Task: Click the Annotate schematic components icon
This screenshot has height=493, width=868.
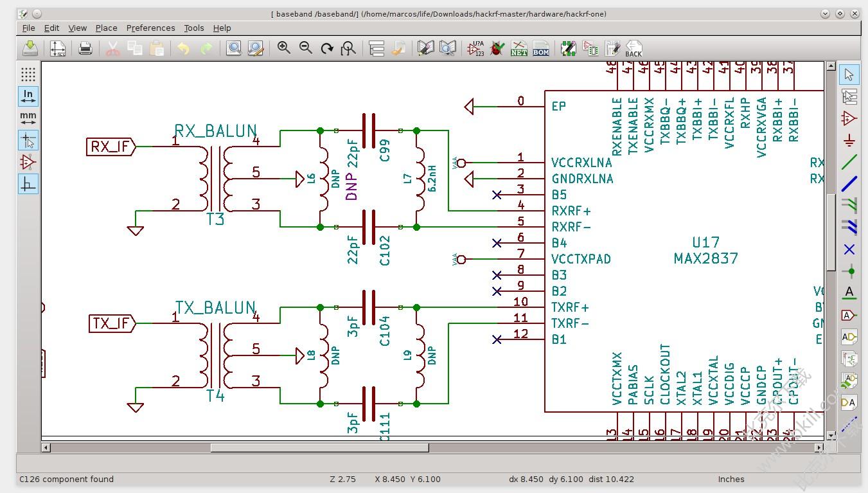Action: click(475, 48)
